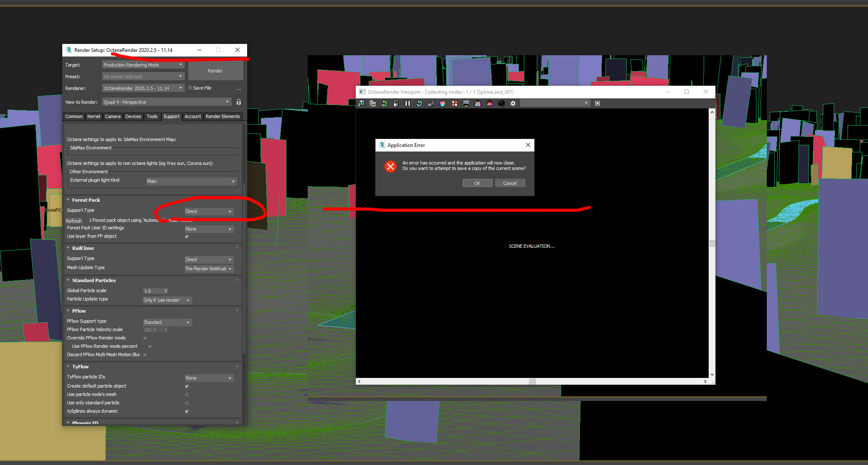The image size is (868, 465).
Task: Open the Render Elements tab
Action: point(222,116)
